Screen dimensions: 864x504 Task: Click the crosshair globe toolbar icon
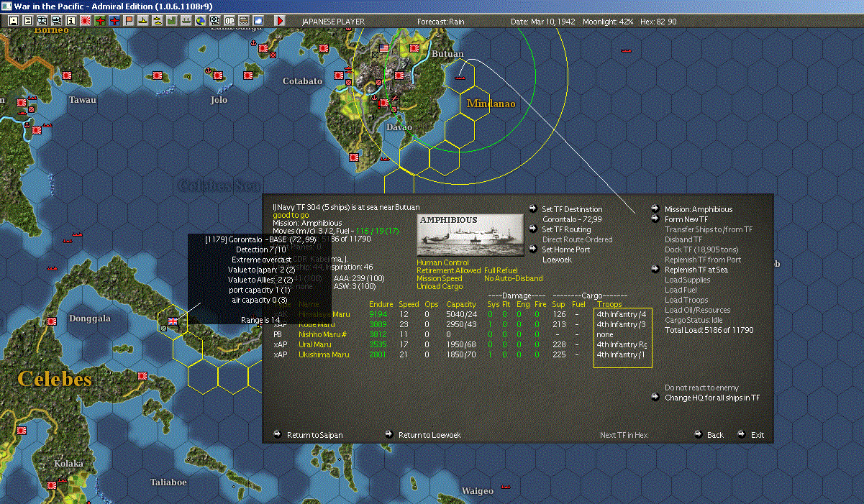pyautogui.click(x=214, y=21)
